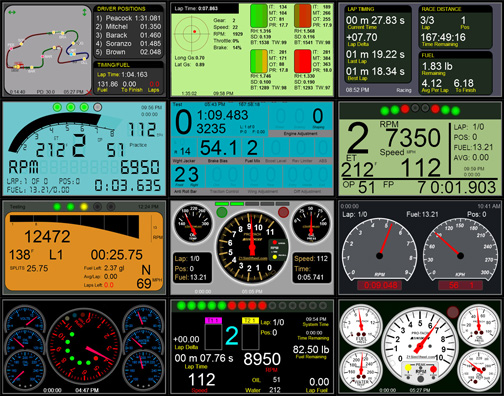Click the Brake Bias value 54.1

pyautogui.click(x=219, y=148)
